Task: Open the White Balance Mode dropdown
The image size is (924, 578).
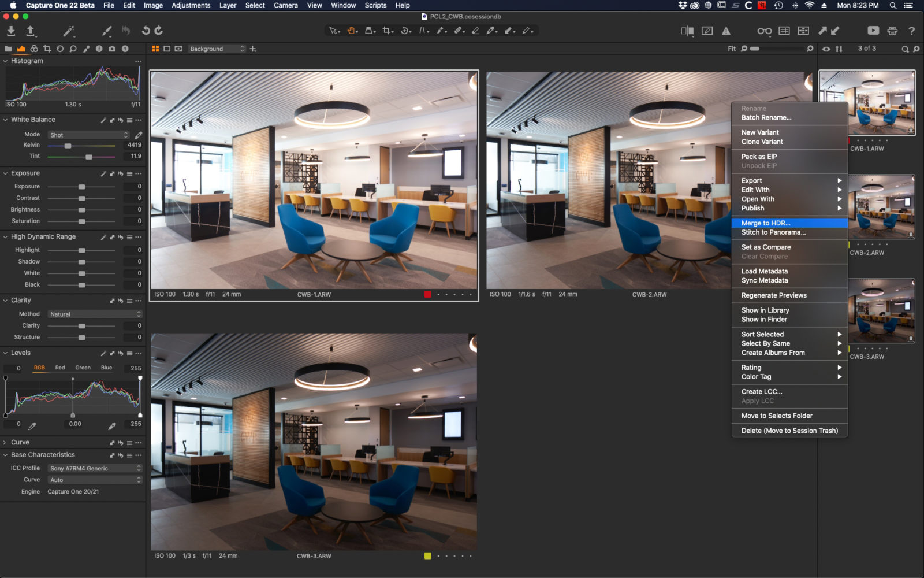Action: click(x=87, y=134)
